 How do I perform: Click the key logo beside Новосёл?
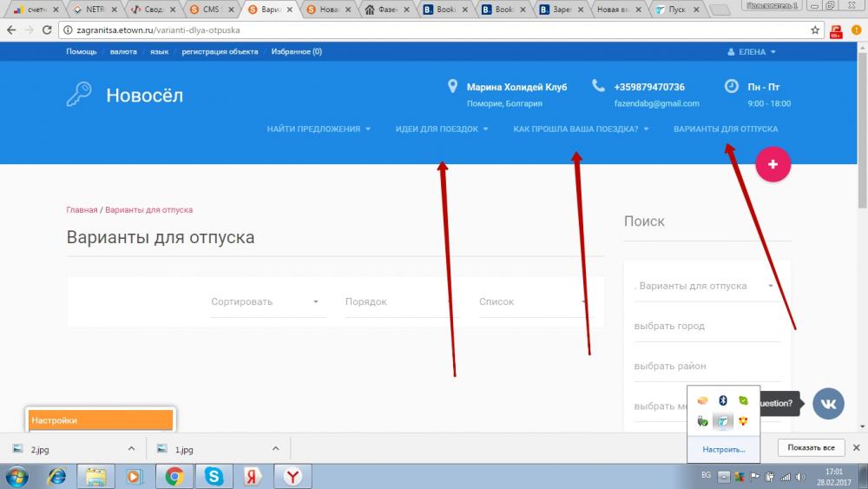[79, 94]
